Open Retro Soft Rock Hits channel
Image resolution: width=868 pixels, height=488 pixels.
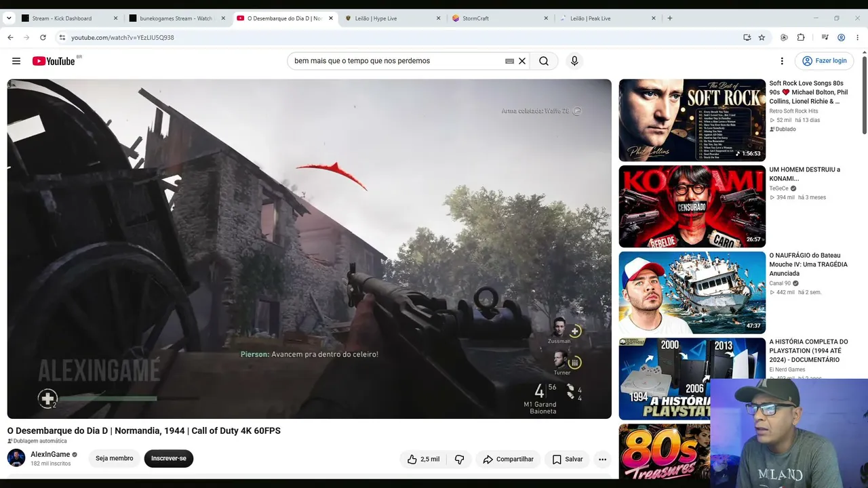coord(793,111)
